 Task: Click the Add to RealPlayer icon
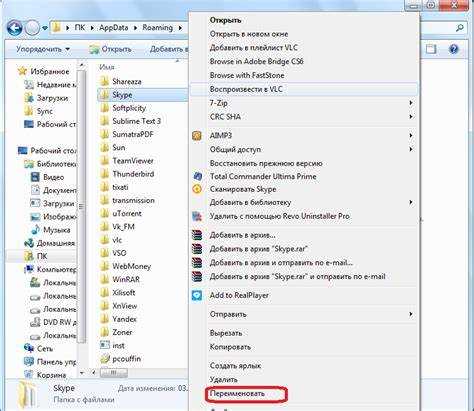[x=197, y=295]
